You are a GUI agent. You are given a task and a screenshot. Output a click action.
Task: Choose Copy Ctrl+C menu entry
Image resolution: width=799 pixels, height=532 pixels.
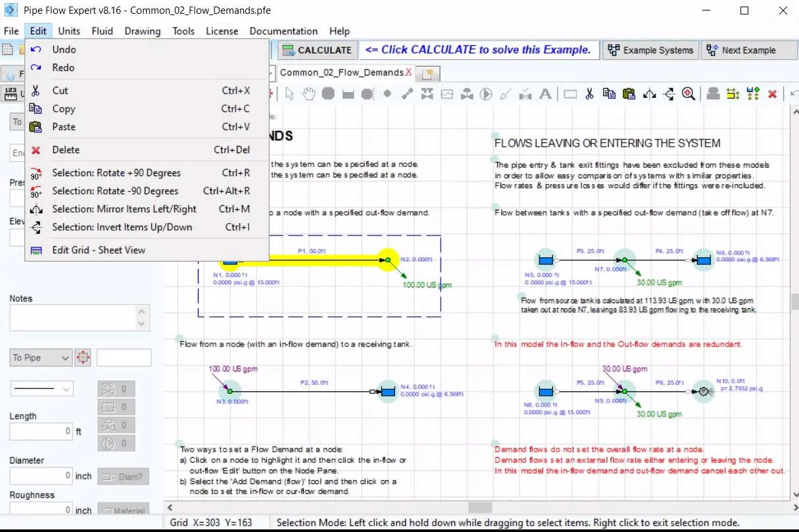pyautogui.click(x=146, y=109)
